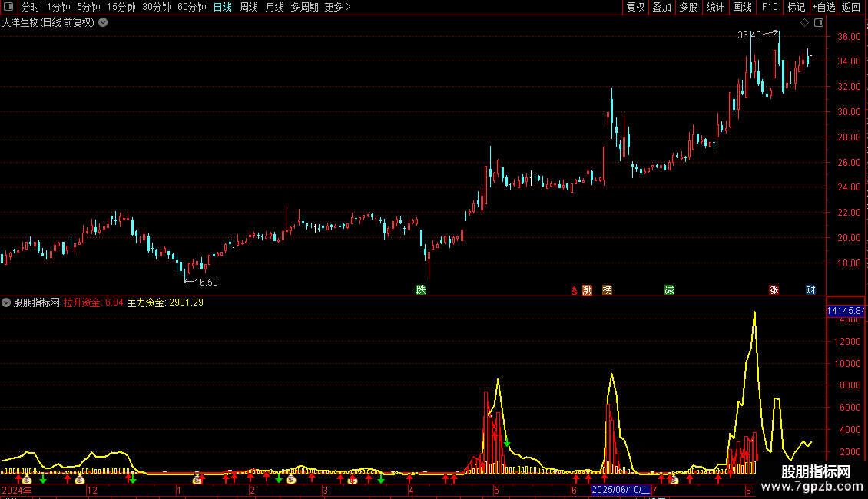
Task: Add stock via +自选 button
Action: (x=823, y=7)
